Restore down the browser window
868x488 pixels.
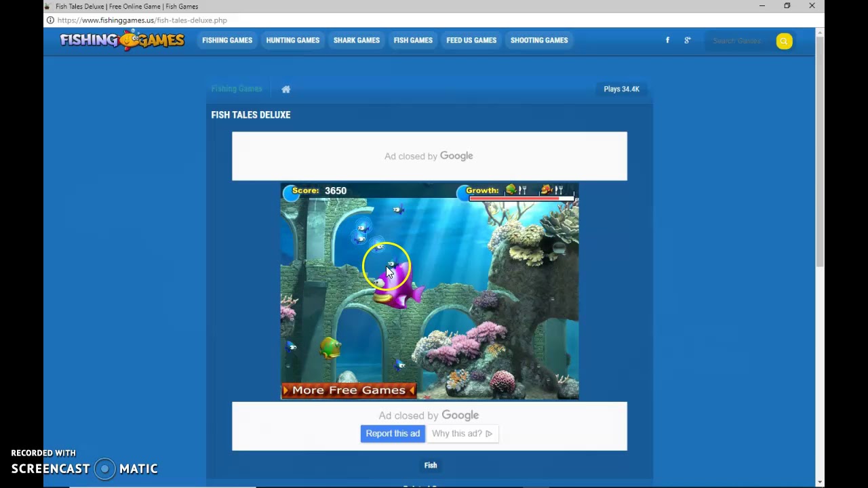787,6
